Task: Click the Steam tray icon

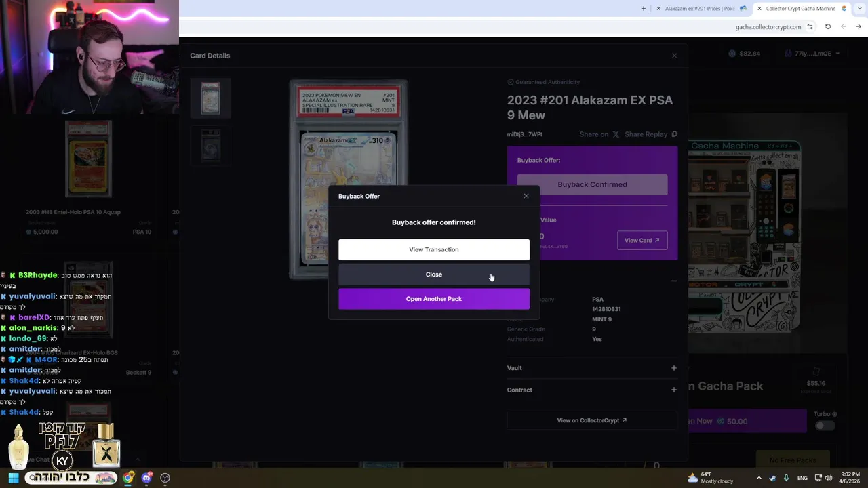Action: pyautogui.click(x=772, y=478)
